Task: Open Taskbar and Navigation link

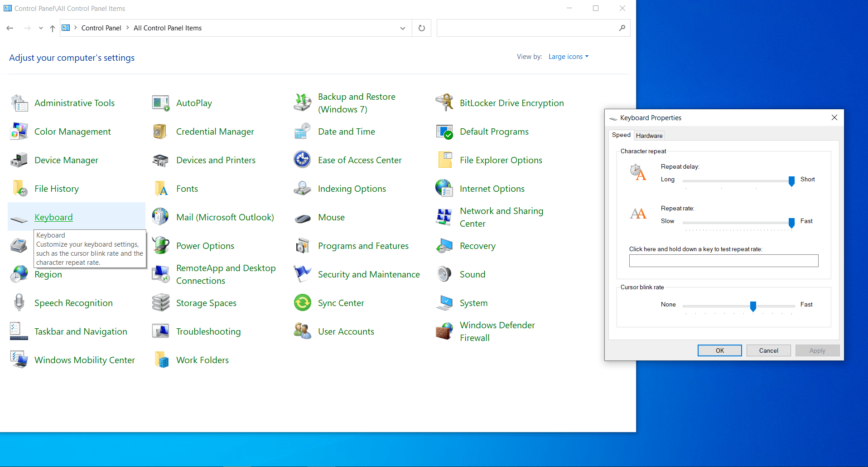Action: tap(81, 332)
